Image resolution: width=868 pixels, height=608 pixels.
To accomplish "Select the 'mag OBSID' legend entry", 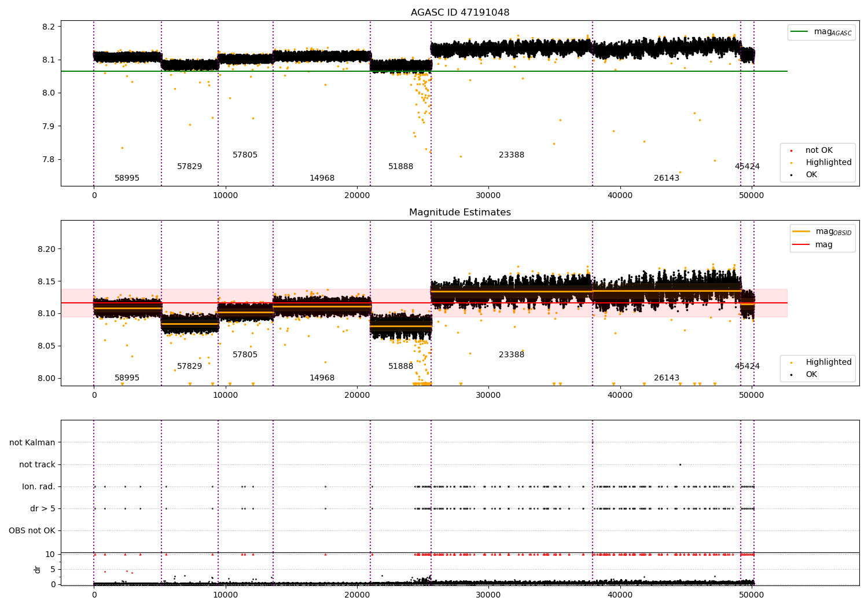I will tap(822, 232).
